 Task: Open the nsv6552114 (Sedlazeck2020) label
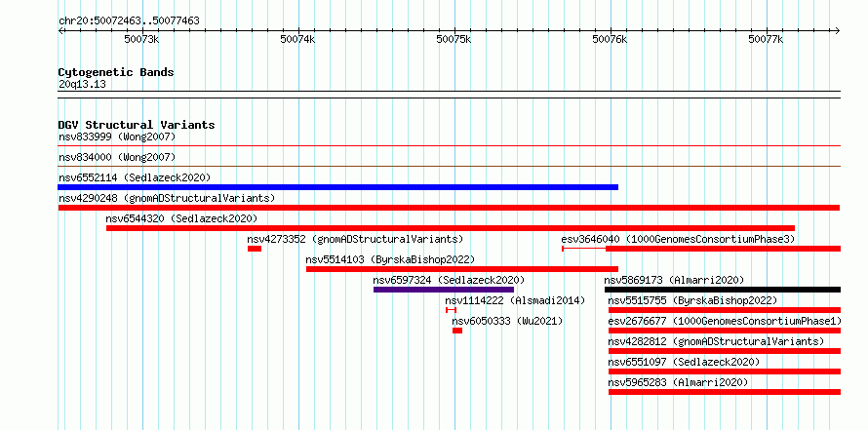(135, 177)
